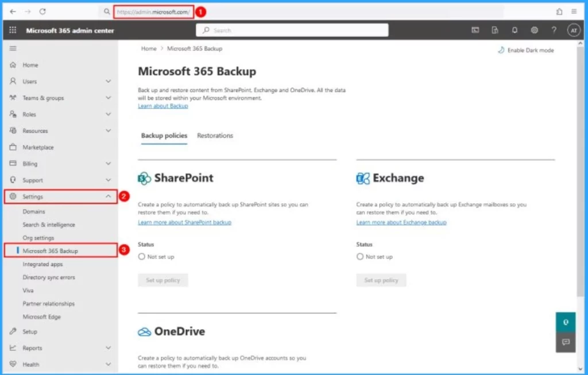Open the AT account avatar

coord(574,30)
